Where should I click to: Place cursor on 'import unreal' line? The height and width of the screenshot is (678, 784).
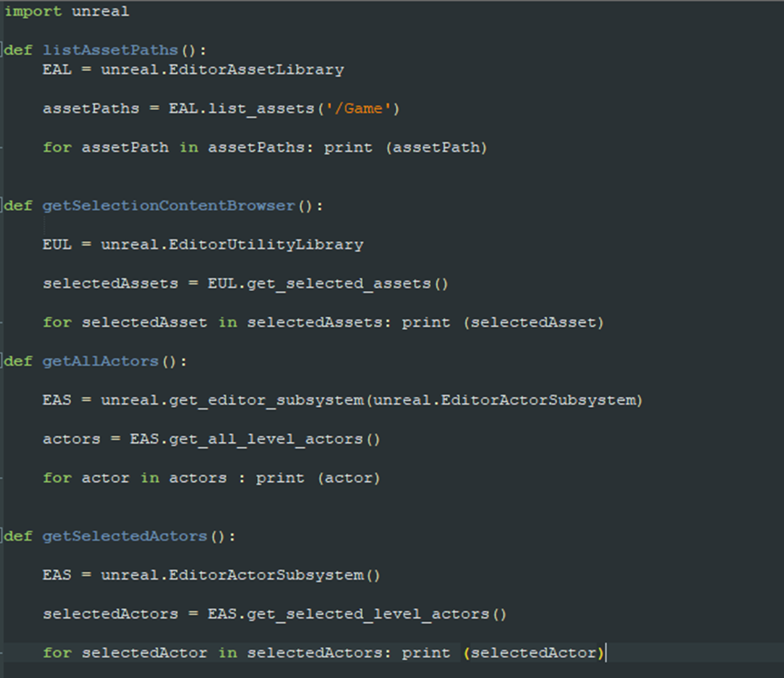tap(67, 11)
